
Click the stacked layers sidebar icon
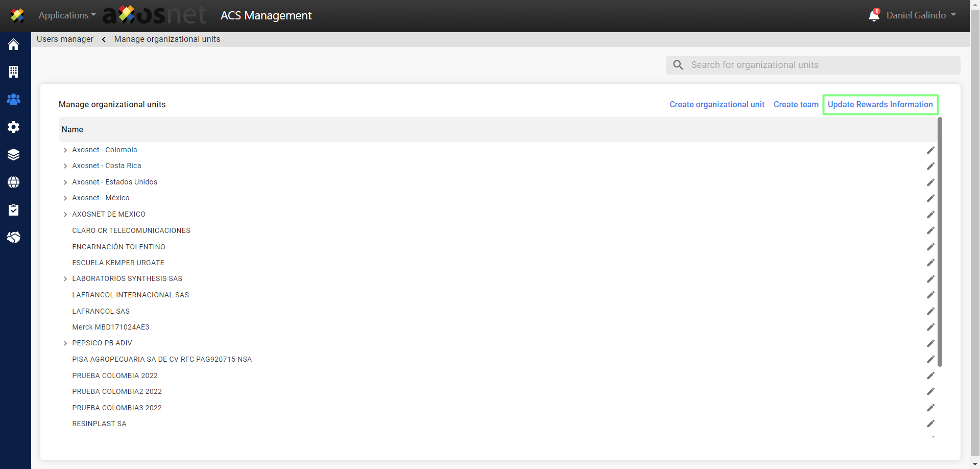14,154
